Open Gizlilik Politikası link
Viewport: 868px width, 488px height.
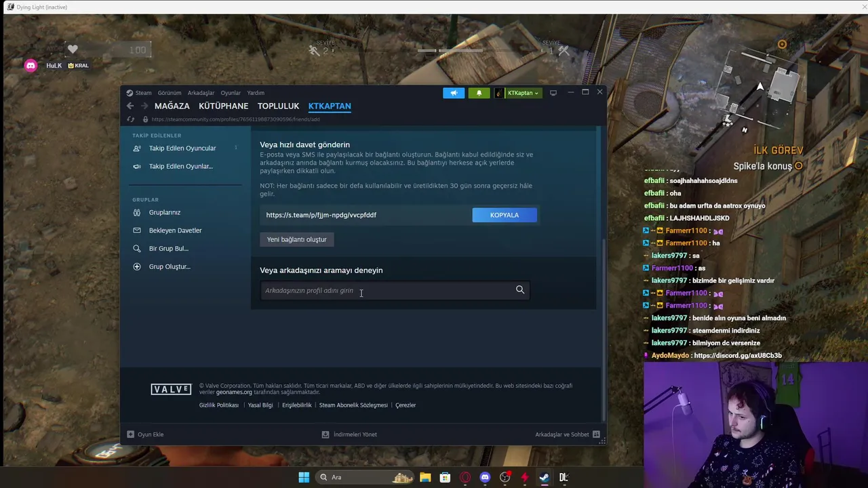click(x=219, y=405)
